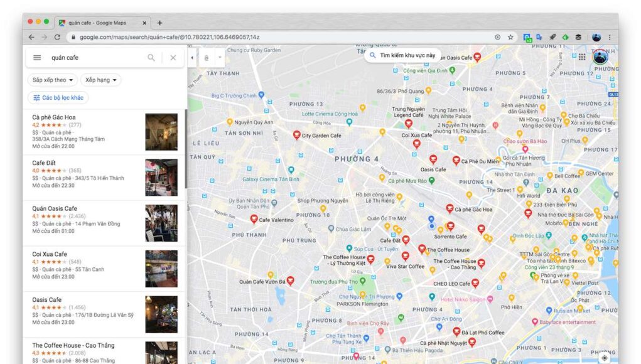Click the print icon on map toolbar
Viewport: 641px width, 364px height.
tap(207, 58)
